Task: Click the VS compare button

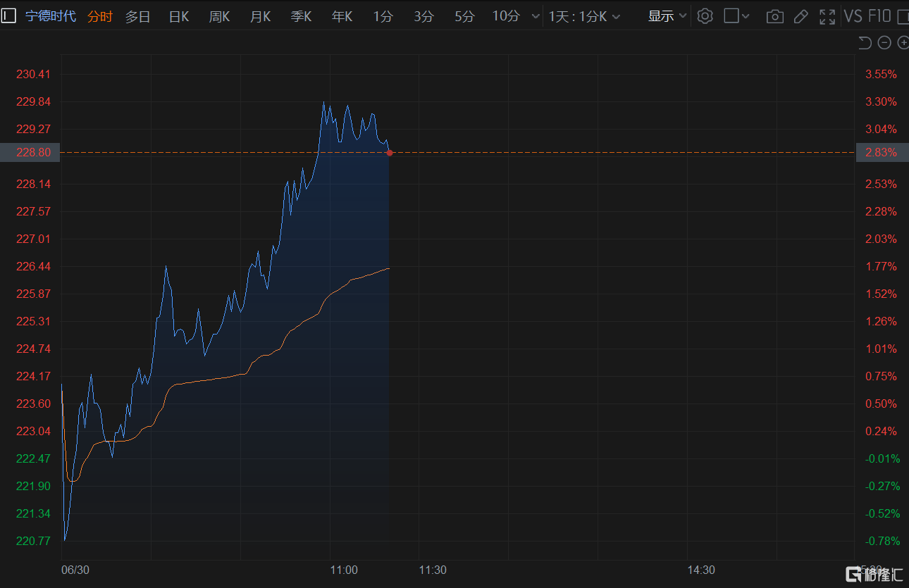Action: click(x=853, y=16)
